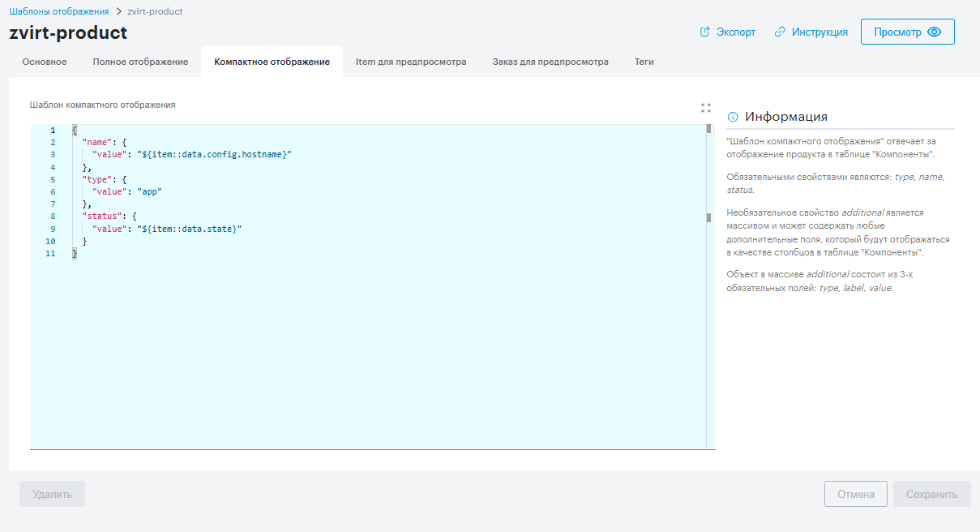The width and height of the screenshot is (980, 532).
Task: Click the Сохранить button
Action: point(932,494)
